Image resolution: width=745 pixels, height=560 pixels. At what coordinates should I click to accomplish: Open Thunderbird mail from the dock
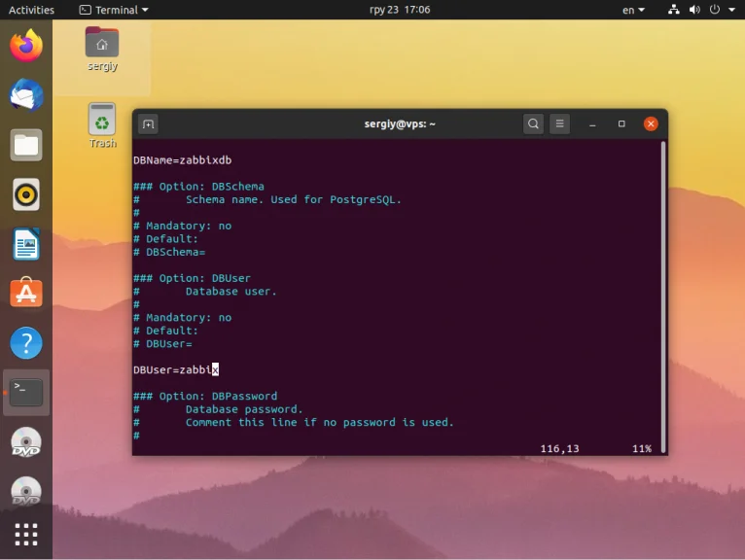26,95
